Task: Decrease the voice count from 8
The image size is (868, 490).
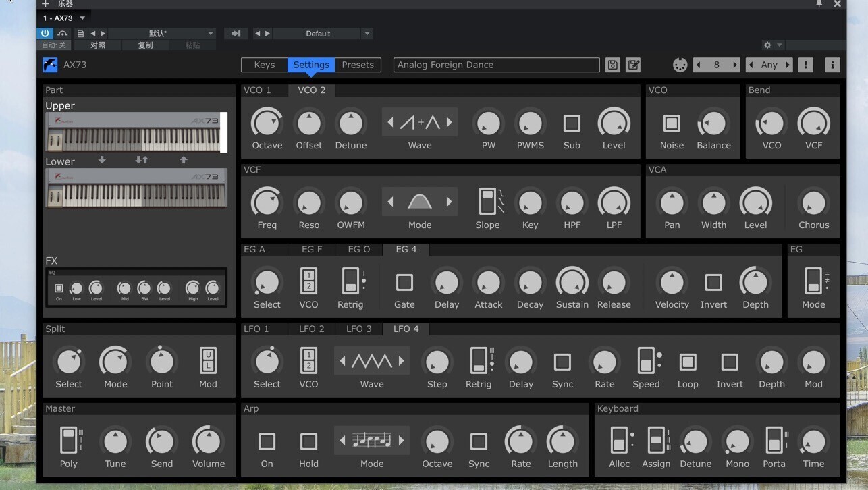Action: click(698, 65)
